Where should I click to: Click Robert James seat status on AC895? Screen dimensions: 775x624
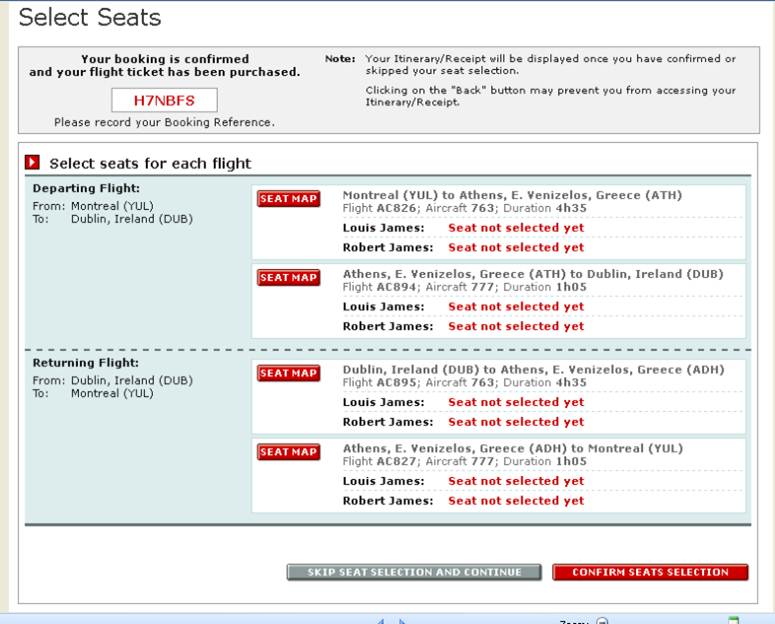[x=516, y=422]
